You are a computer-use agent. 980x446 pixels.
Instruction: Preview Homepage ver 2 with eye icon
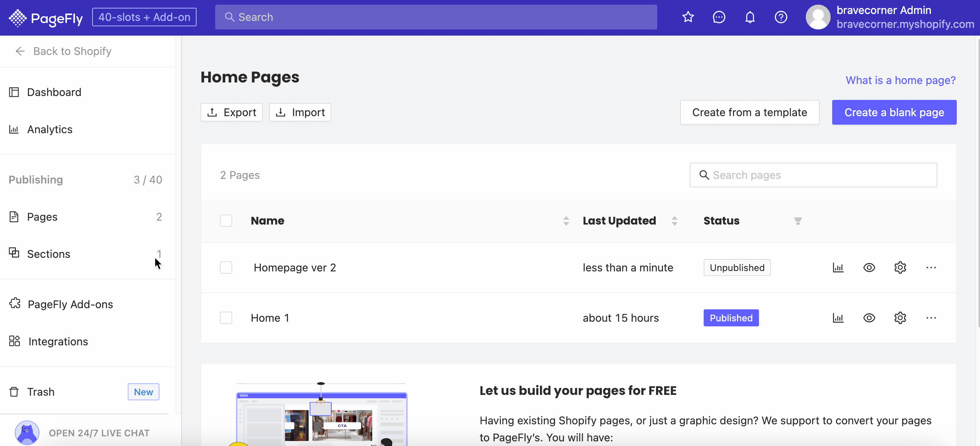point(869,268)
